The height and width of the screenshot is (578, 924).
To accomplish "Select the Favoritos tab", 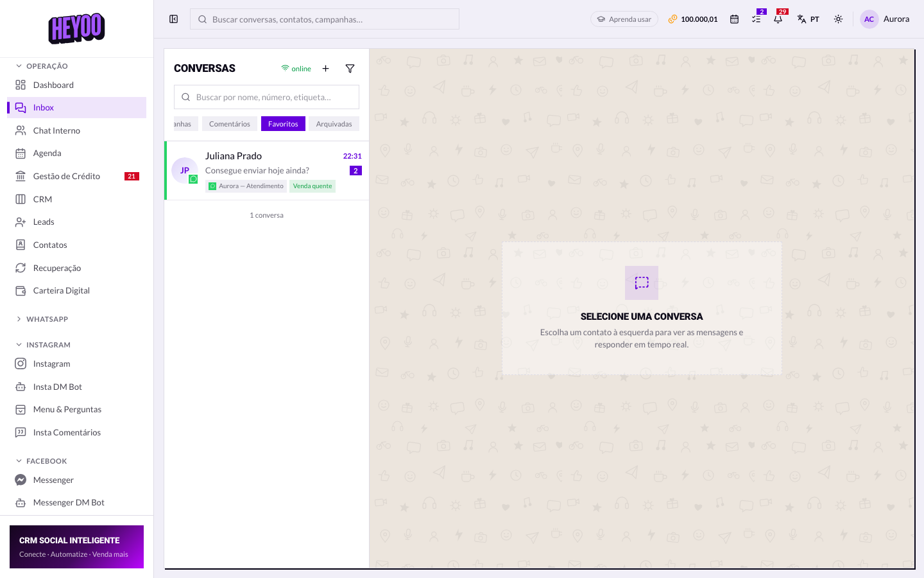I will [x=283, y=124].
